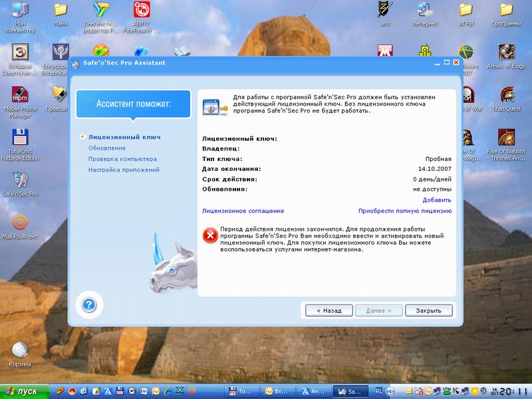Open the Программы folder
Image resolution: width=532 pixels, height=399 pixels.
click(506, 14)
